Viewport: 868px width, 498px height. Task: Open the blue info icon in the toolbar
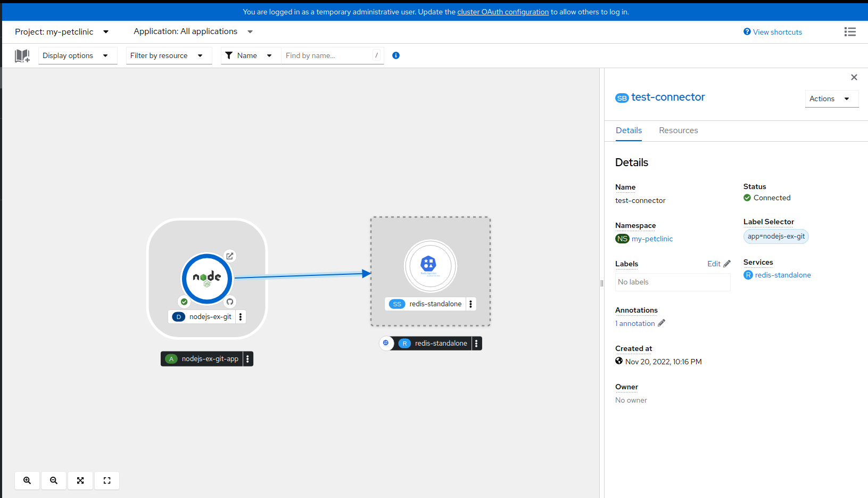(x=395, y=55)
